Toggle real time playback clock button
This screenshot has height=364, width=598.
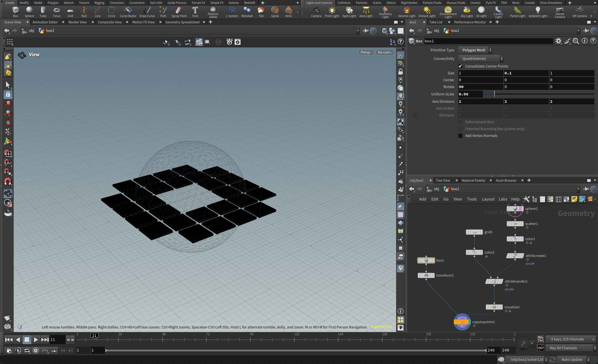36,350
